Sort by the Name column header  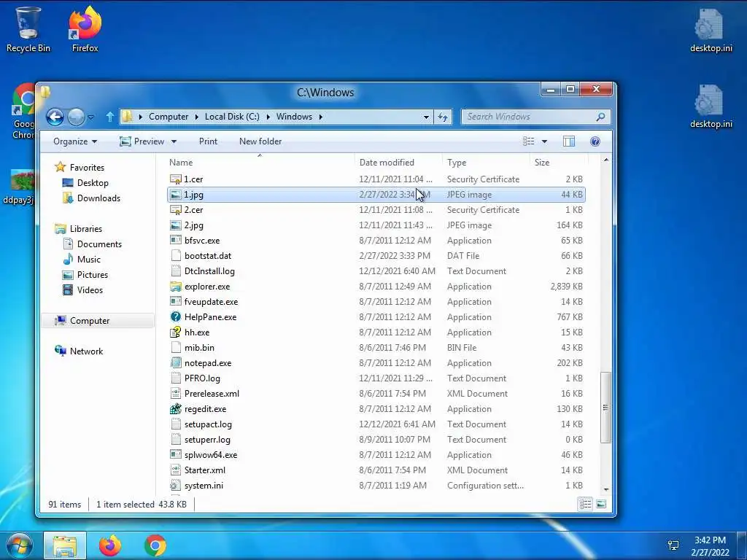(260, 163)
